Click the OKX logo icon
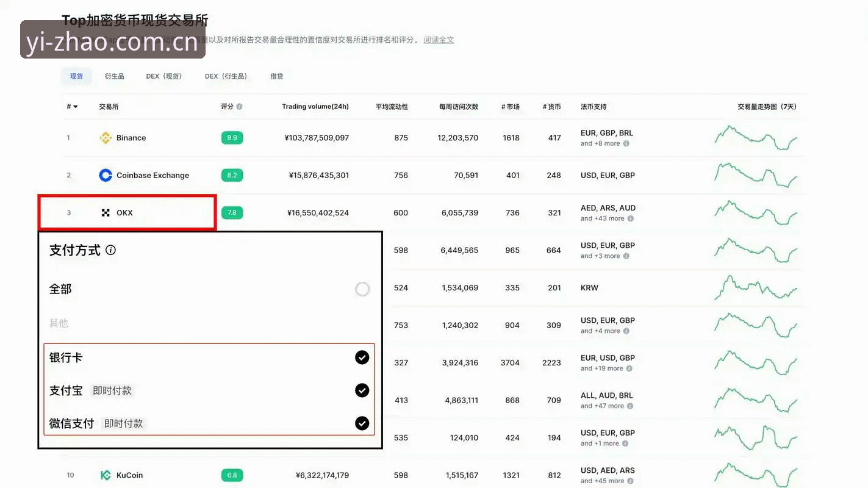 tap(106, 213)
